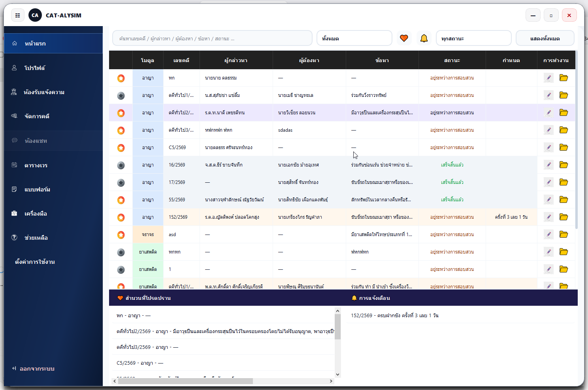Open the ทั้งหมด module filter dropdown

(x=354, y=38)
